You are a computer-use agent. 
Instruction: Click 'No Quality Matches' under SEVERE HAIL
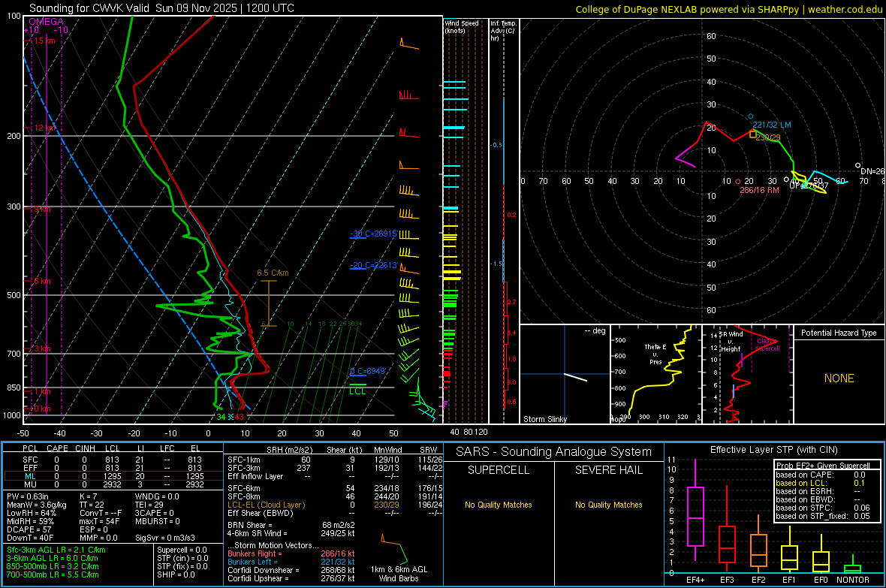click(608, 505)
